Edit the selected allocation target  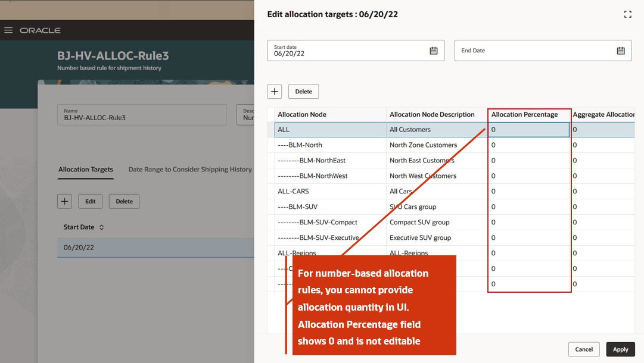point(90,201)
